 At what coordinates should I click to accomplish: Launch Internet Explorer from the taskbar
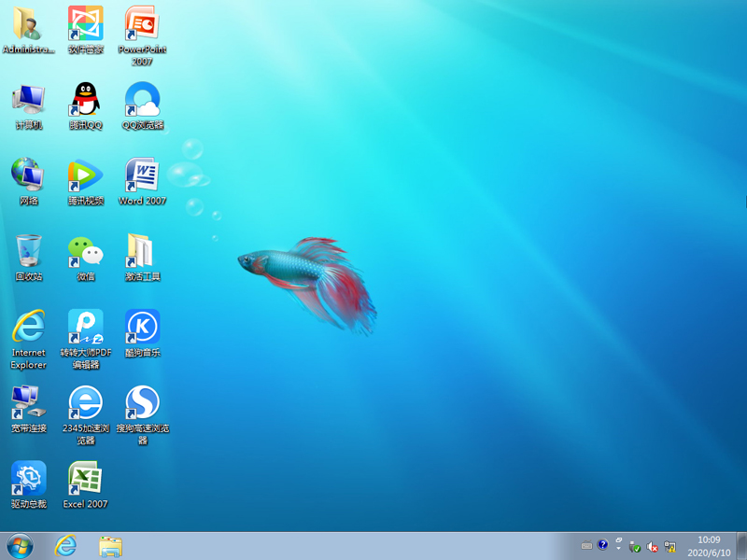click(x=65, y=546)
